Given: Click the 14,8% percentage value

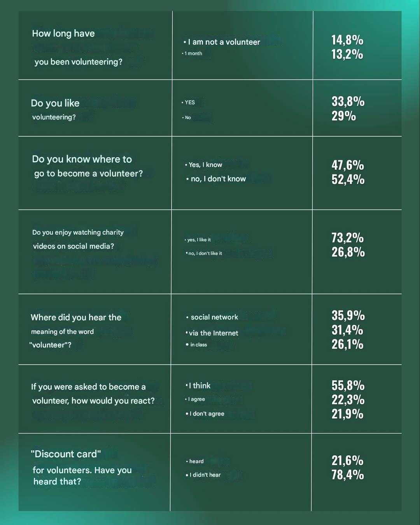Looking at the screenshot, I should coord(347,40).
